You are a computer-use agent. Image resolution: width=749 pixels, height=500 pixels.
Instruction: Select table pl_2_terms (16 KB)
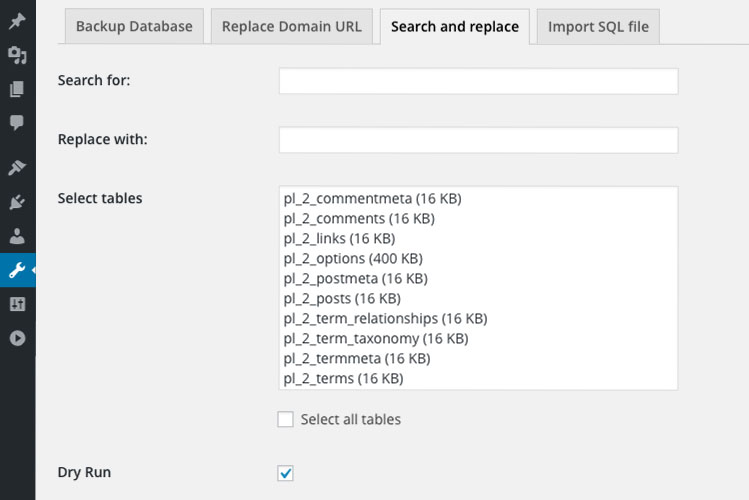(x=478, y=379)
